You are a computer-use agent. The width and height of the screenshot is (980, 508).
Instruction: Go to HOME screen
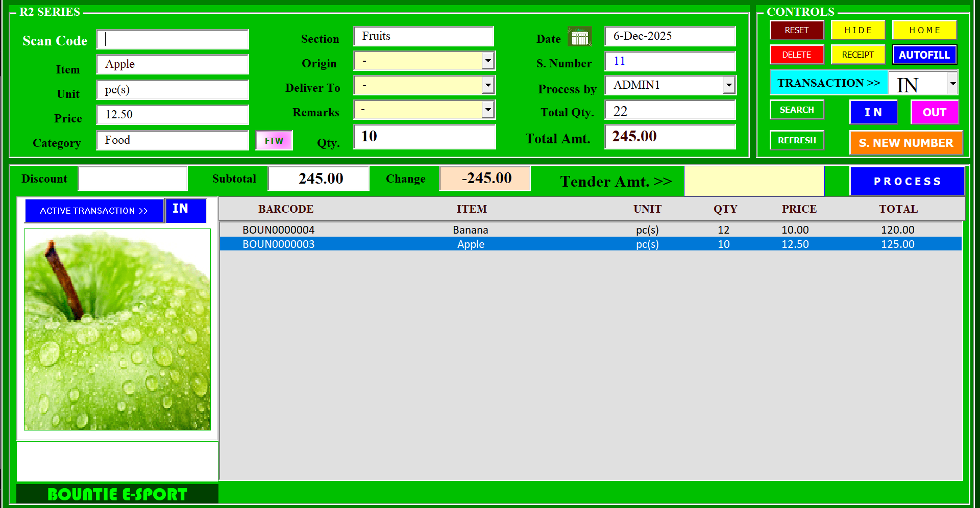click(924, 30)
